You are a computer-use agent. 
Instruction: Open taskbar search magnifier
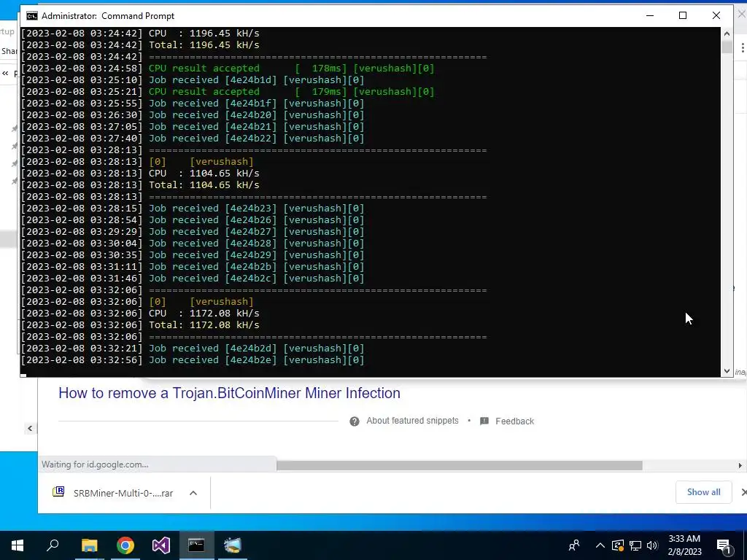point(53,545)
